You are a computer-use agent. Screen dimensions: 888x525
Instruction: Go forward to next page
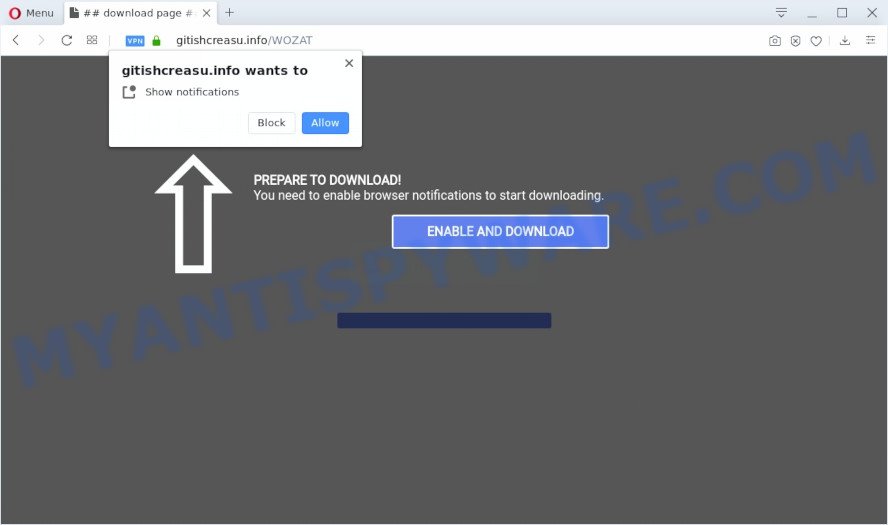click(41, 40)
